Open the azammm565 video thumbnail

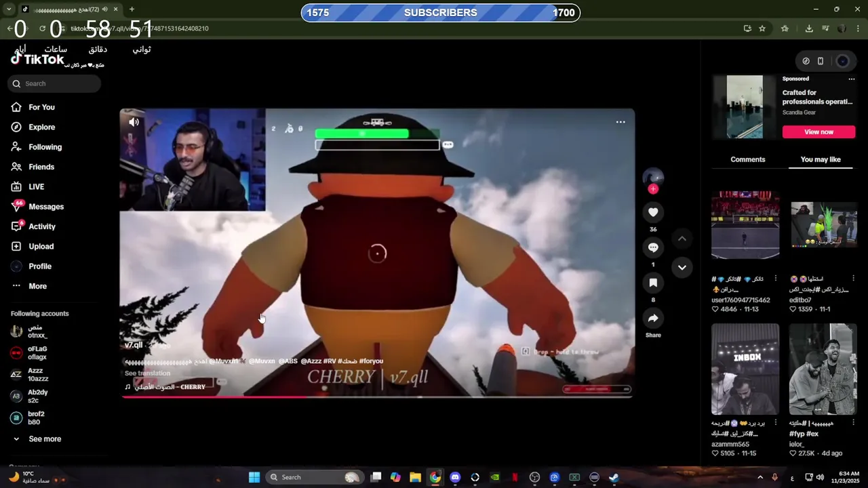click(x=745, y=369)
